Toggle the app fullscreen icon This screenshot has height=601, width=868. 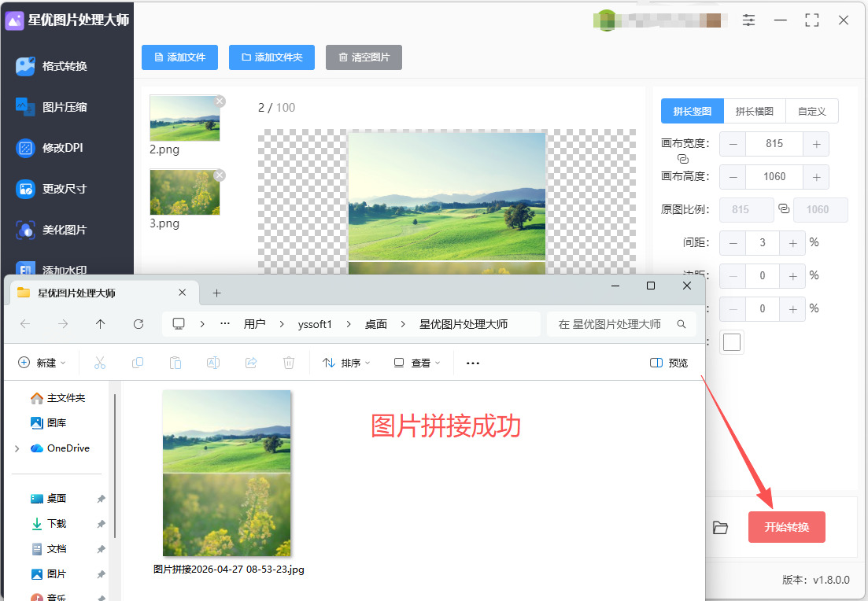[811, 20]
